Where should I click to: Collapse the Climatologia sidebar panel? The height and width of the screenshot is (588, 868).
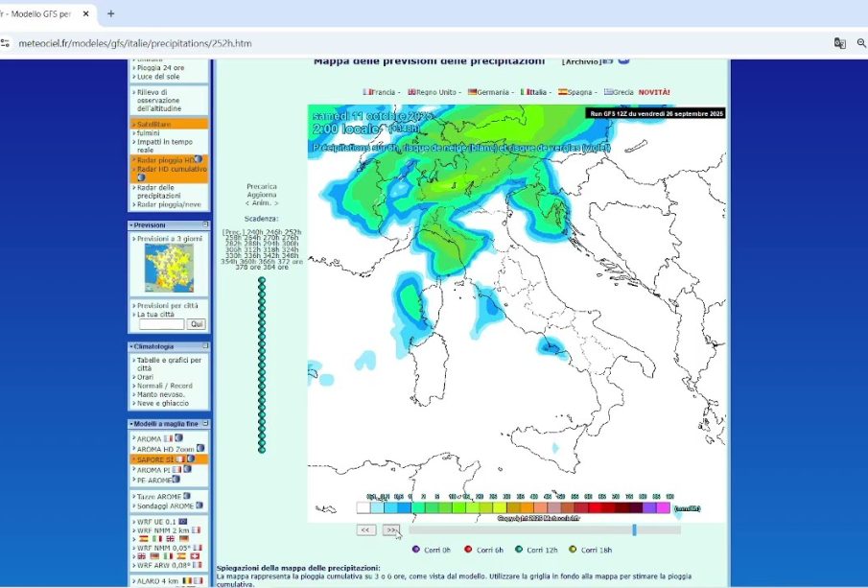point(205,346)
